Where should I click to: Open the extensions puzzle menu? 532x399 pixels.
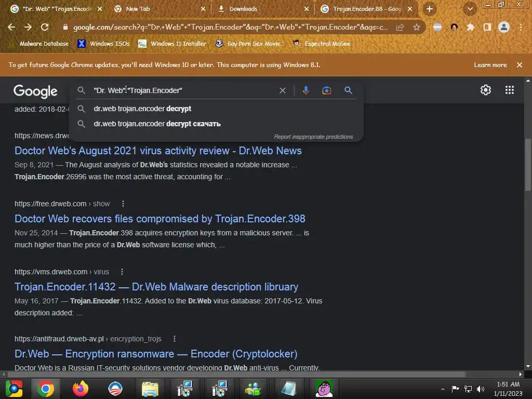click(470, 28)
